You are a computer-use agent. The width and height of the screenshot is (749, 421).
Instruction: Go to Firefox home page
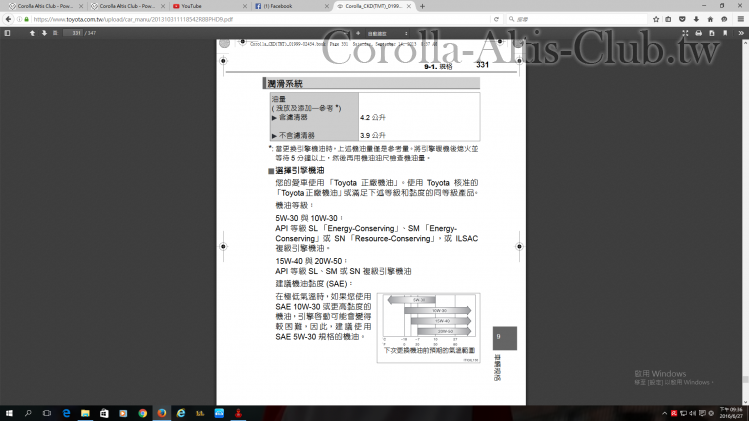coord(710,19)
